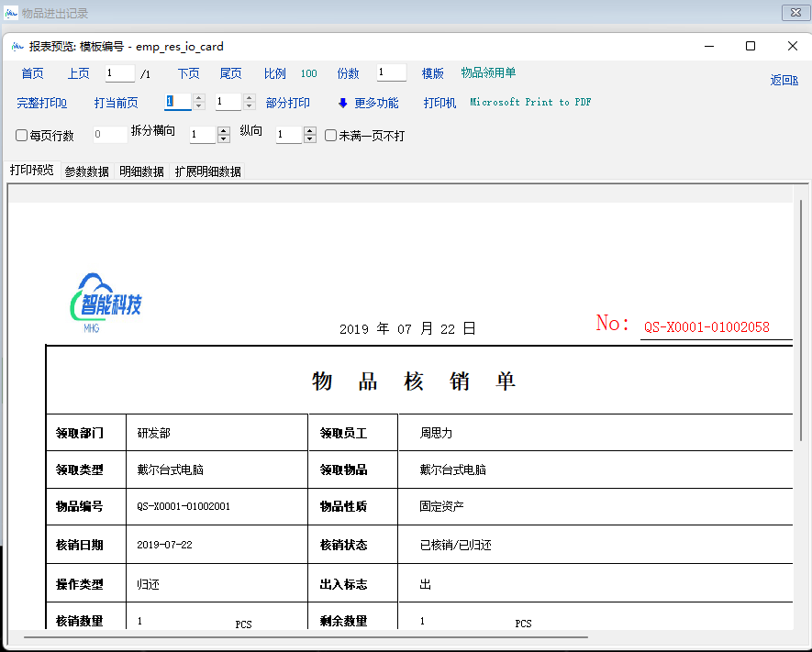Maximize the report preview window
The width and height of the screenshot is (812, 652).
751,46
